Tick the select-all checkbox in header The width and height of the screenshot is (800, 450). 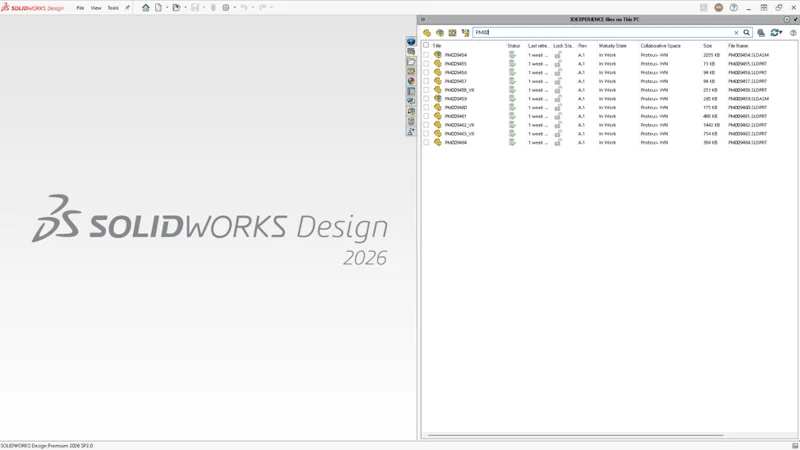[426, 45]
